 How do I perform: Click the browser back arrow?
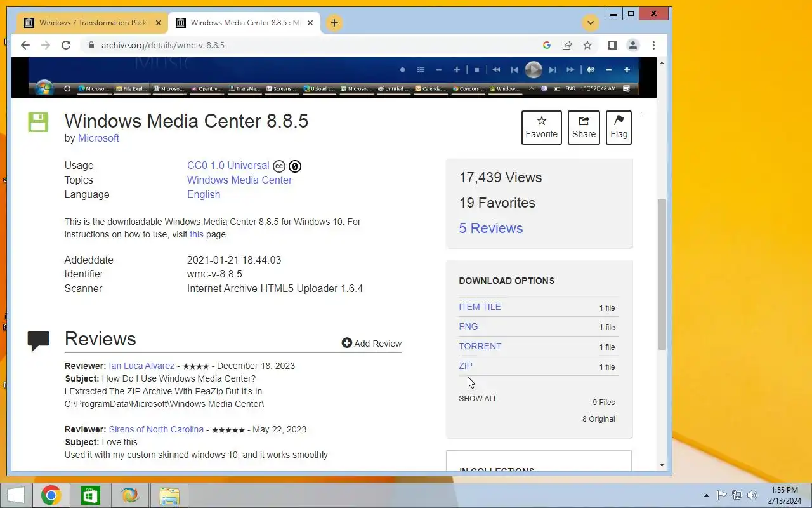(25, 45)
